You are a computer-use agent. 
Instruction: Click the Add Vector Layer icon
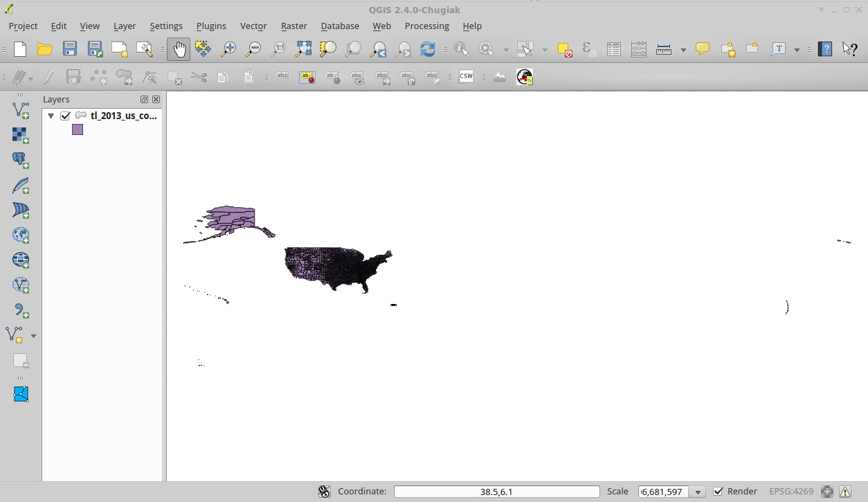pyautogui.click(x=21, y=110)
